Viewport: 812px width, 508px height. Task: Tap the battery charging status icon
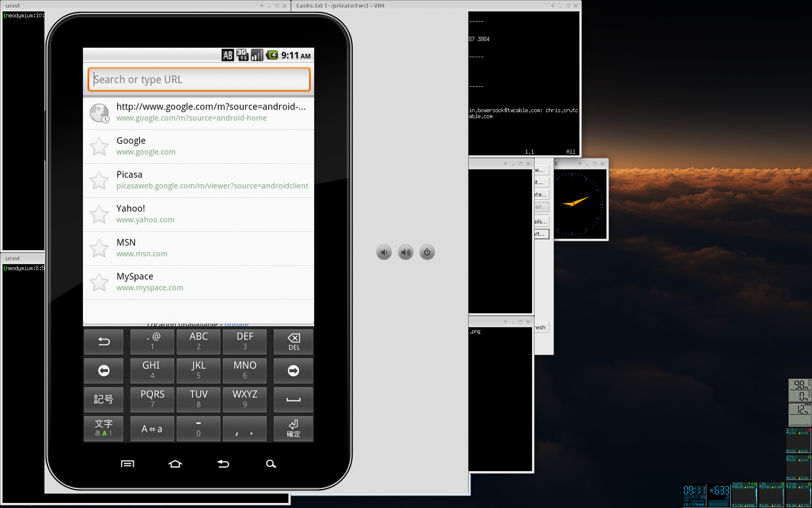point(272,55)
